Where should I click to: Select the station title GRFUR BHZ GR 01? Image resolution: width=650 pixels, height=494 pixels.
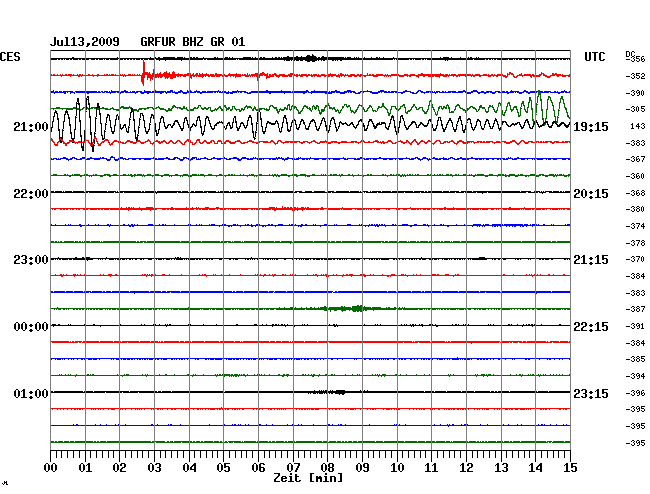[193, 42]
